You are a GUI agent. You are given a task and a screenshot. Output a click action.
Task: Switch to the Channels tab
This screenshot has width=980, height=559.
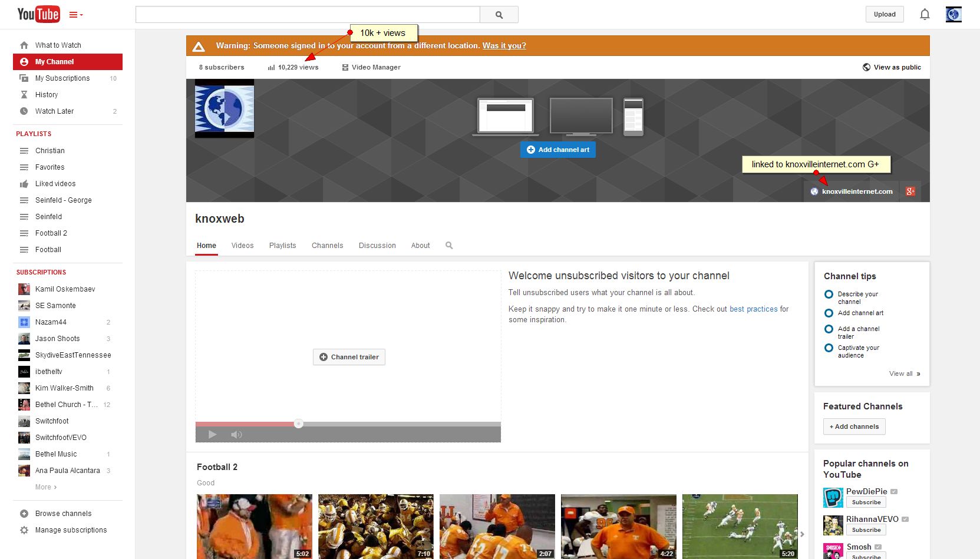click(x=328, y=246)
